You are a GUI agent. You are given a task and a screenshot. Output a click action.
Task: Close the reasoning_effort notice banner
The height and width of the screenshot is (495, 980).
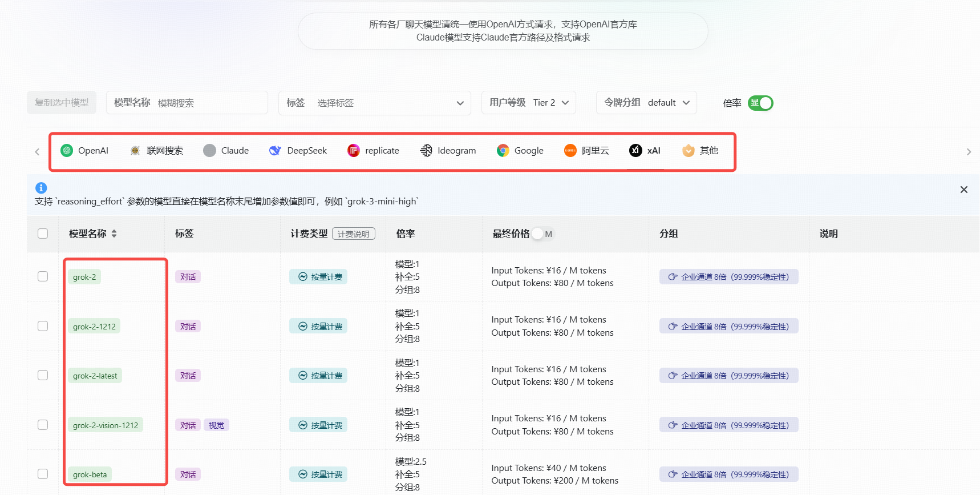[x=964, y=190]
